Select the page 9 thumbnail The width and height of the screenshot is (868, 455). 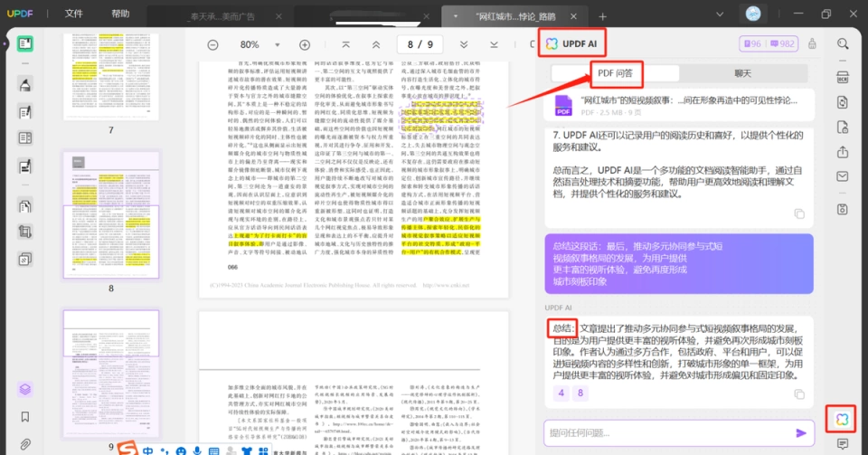click(x=110, y=374)
